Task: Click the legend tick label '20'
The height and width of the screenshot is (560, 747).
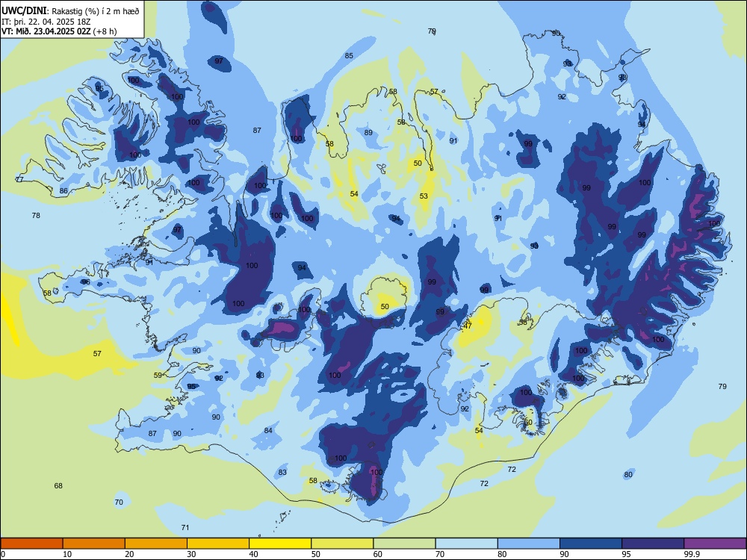Action: coord(129,554)
